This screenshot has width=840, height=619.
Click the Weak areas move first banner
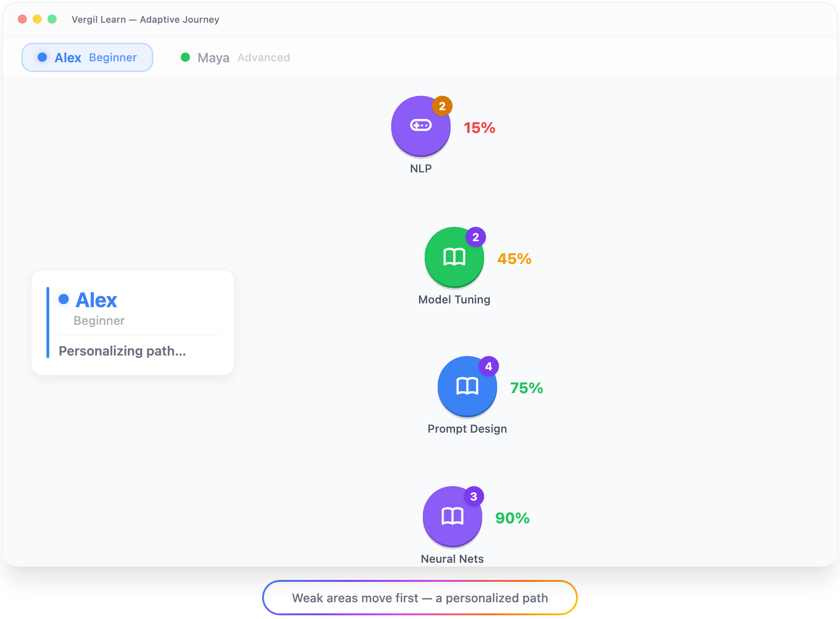click(x=420, y=598)
